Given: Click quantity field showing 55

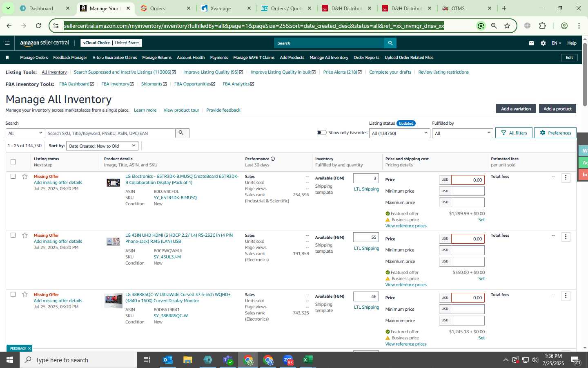Looking at the screenshot, I should [366, 237].
